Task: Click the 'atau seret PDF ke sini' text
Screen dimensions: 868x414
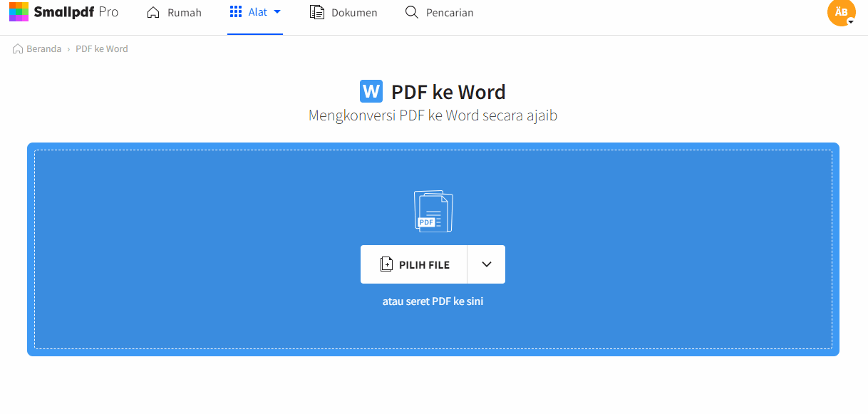Action: pos(433,301)
